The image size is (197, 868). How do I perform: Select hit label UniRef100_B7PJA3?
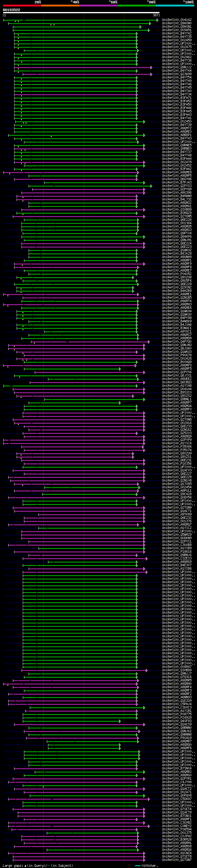[x=177, y=183]
